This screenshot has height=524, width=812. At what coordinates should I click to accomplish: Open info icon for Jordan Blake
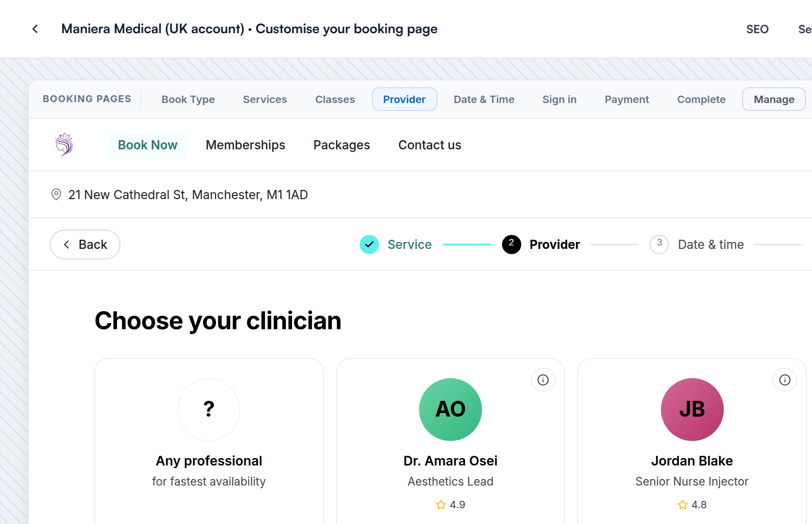(x=785, y=380)
